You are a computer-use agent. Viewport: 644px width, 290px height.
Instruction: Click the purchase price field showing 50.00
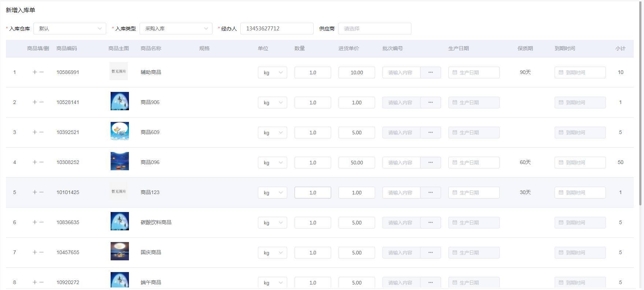pos(356,163)
